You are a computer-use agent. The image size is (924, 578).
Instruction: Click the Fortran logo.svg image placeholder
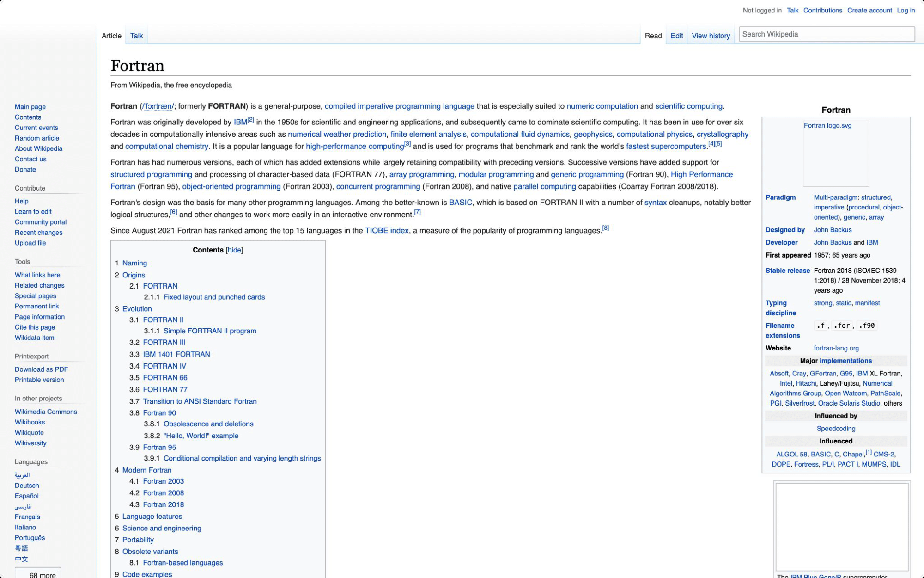click(x=835, y=154)
